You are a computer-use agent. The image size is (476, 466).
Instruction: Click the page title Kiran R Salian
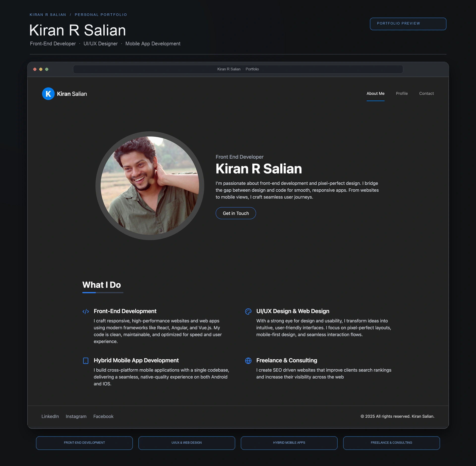click(78, 30)
